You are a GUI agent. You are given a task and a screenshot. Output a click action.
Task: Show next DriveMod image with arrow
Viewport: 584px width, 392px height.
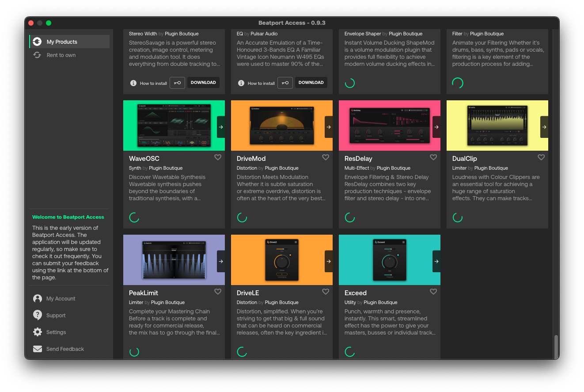click(329, 127)
